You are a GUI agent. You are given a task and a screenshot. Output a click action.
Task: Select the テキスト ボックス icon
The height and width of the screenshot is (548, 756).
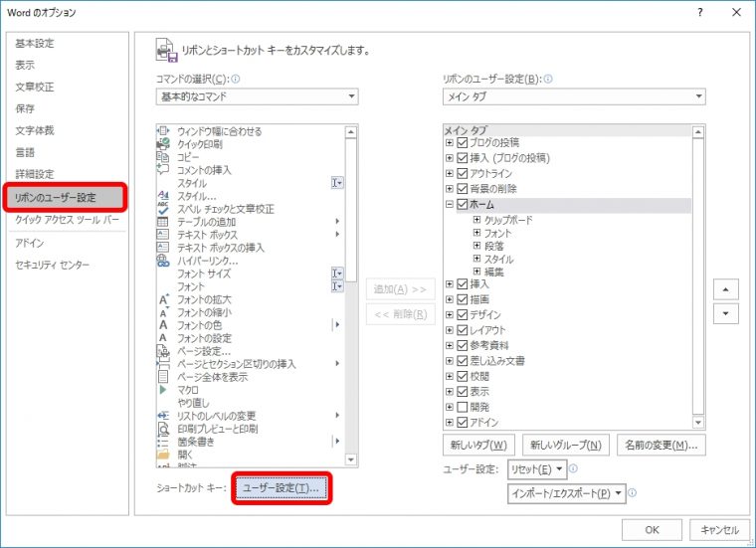click(x=163, y=235)
